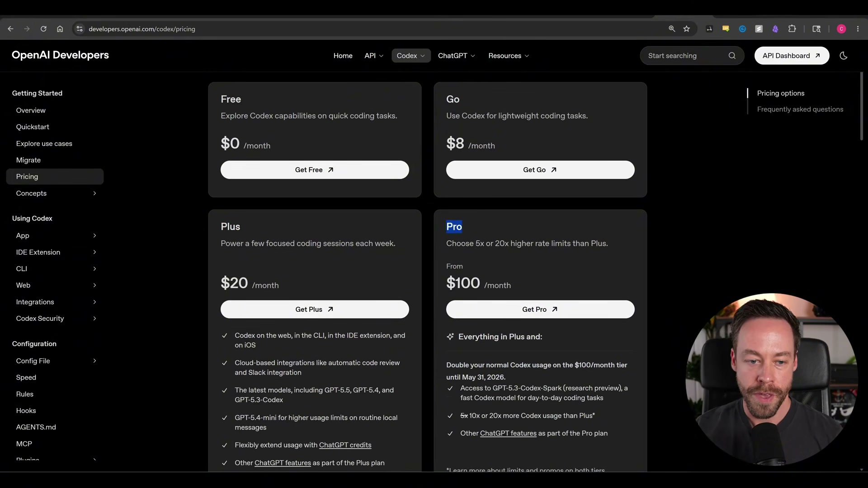Click the arrow icon on Get Plus button
868x488 pixels.
(x=330, y=310)
